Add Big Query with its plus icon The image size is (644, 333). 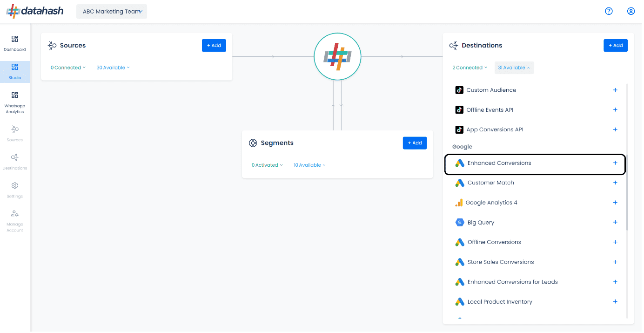point(615,222)
